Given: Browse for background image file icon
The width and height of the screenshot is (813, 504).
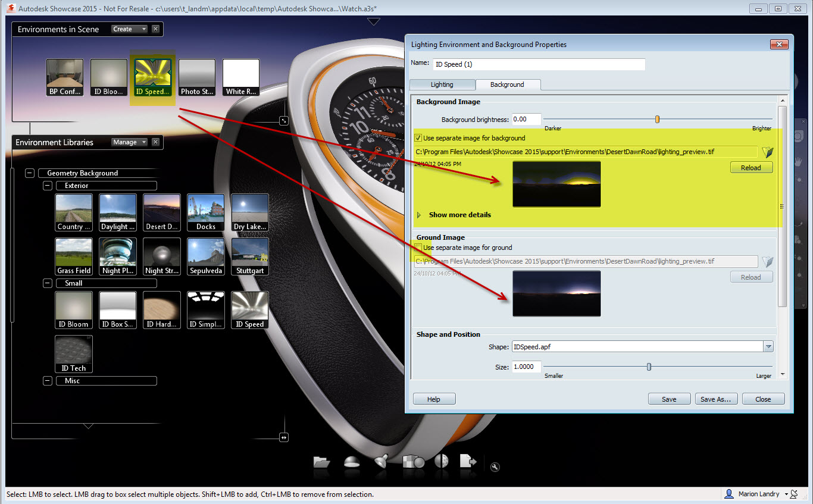Looking at the screenshot, I should point(768,152).
